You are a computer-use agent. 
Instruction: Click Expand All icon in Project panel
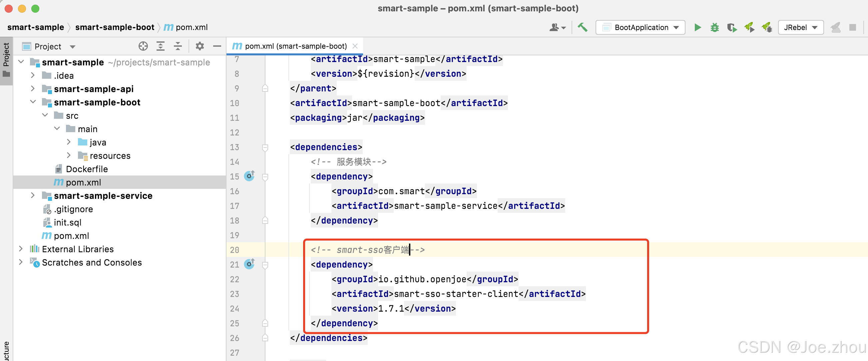pyautogui.click(x=161, y=46)
